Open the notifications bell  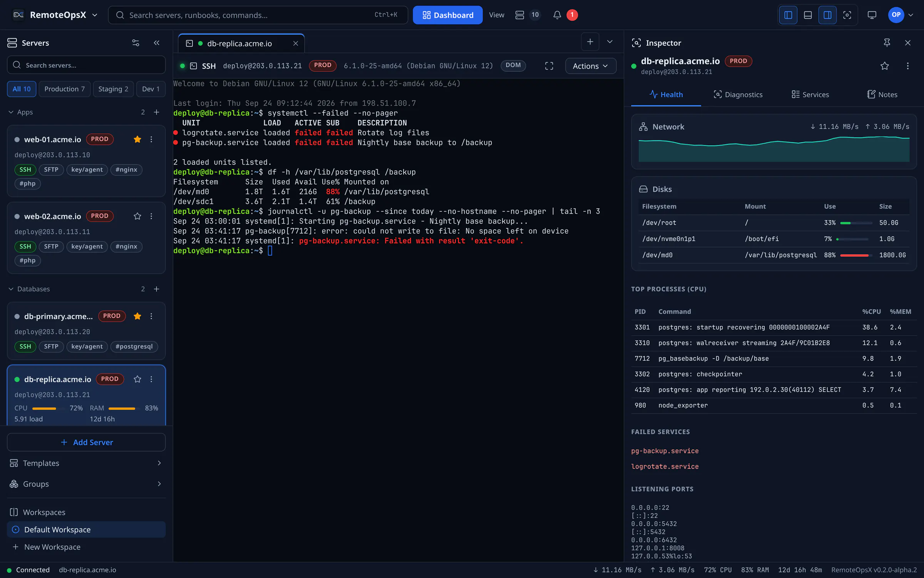click(x=557, y=15)
